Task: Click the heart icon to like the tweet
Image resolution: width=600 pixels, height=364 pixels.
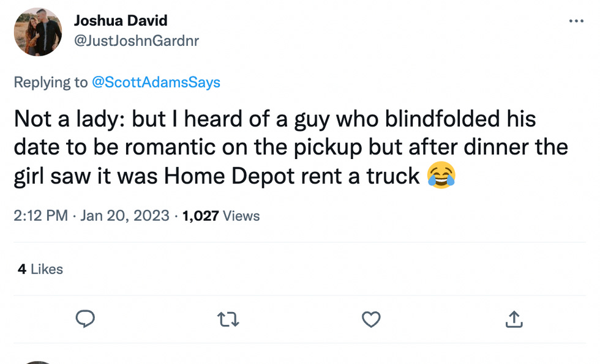Action: tap(370, 319)
